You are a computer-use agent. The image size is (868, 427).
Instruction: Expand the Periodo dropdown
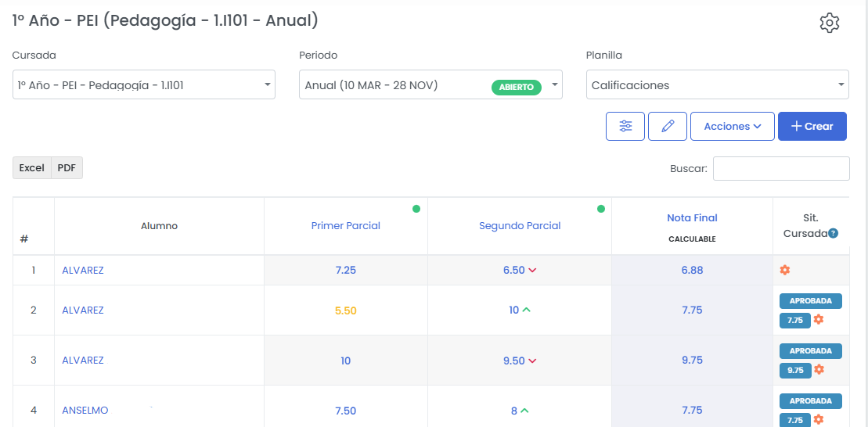point(430,85)
